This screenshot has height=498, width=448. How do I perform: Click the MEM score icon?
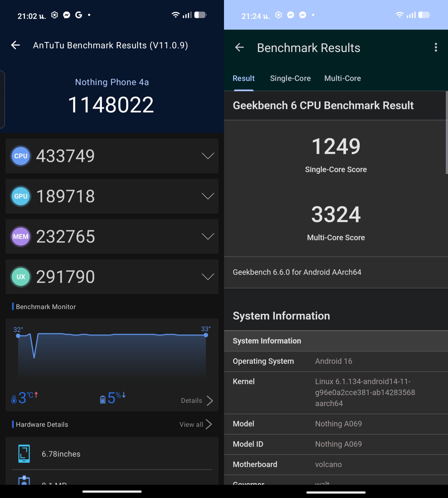point(21,236)
